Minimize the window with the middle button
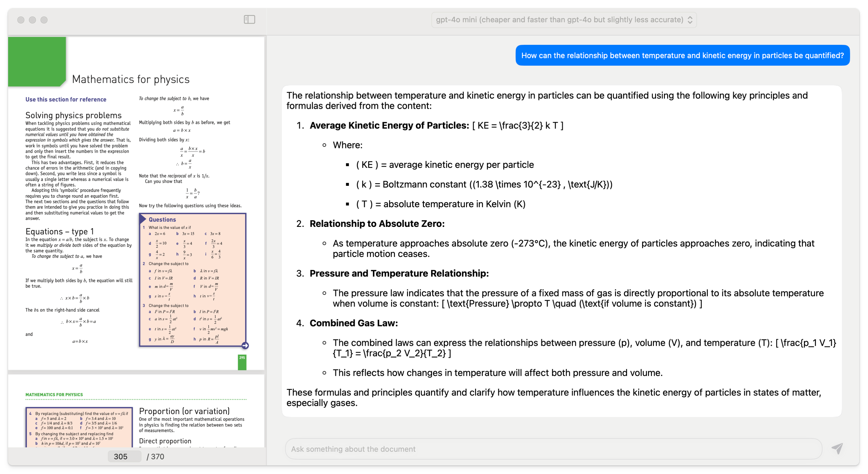This screenshot has width=868, height=474. 32,20
